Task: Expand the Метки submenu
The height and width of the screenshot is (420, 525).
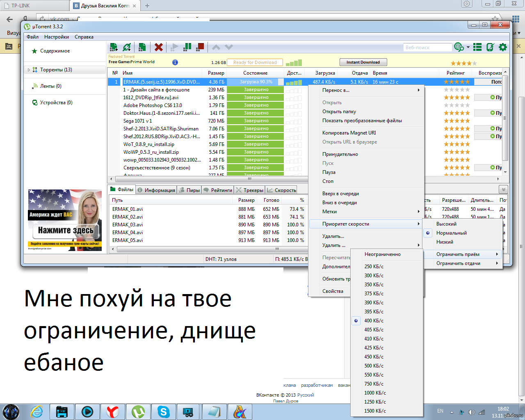Action: click(366, 212)
